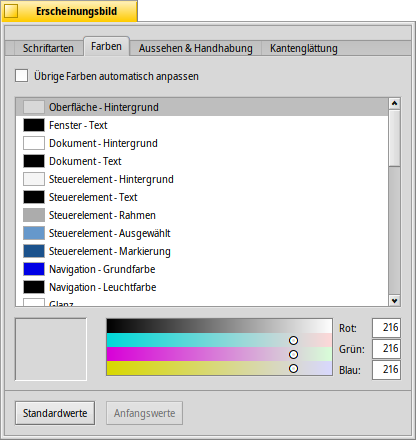This screenshot has width=416, height=440.
Task: Click the yellow-blue slider handle
Action: point(293,368)
